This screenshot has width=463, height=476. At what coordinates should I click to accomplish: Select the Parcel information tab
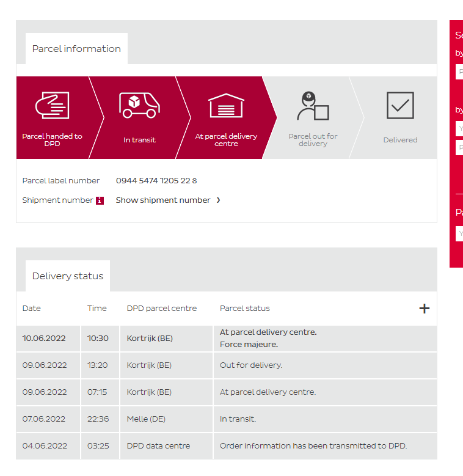point(76,49)
